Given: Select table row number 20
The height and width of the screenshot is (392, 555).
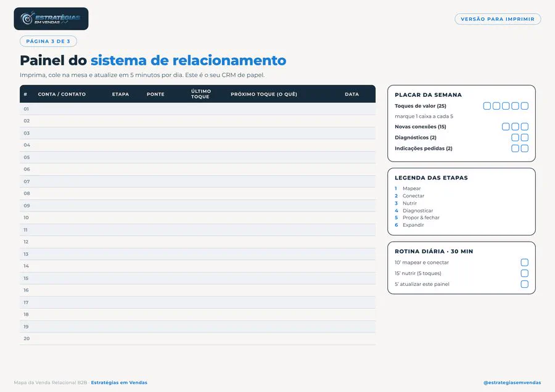Looking at the screenshot, I should pos(197,338).
